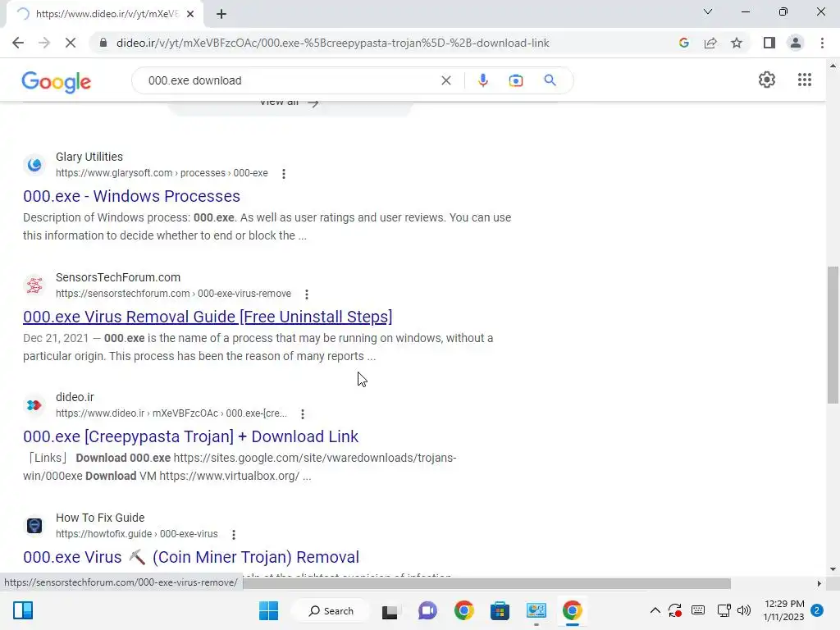
Task: Click the Windows Update tray icon
Action: click(x=675, y=610)
